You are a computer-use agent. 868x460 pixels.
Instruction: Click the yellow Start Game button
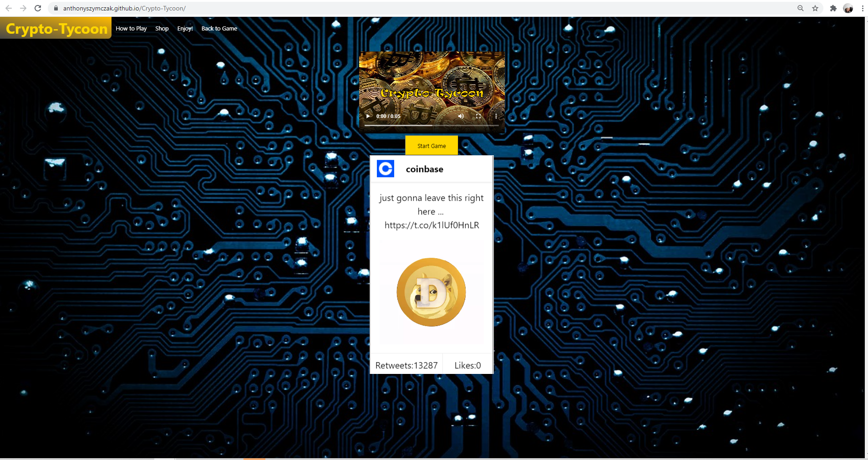(x=431, y=146)
